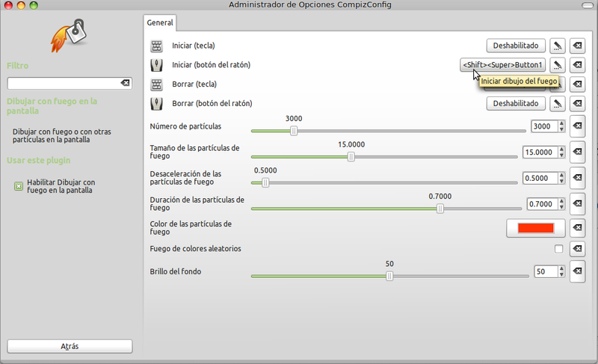The height and width of the screenshot is (364, 598).
Task: Click the Deshabilitado button for Iniciar (tecla)
Action: [516, 46]
